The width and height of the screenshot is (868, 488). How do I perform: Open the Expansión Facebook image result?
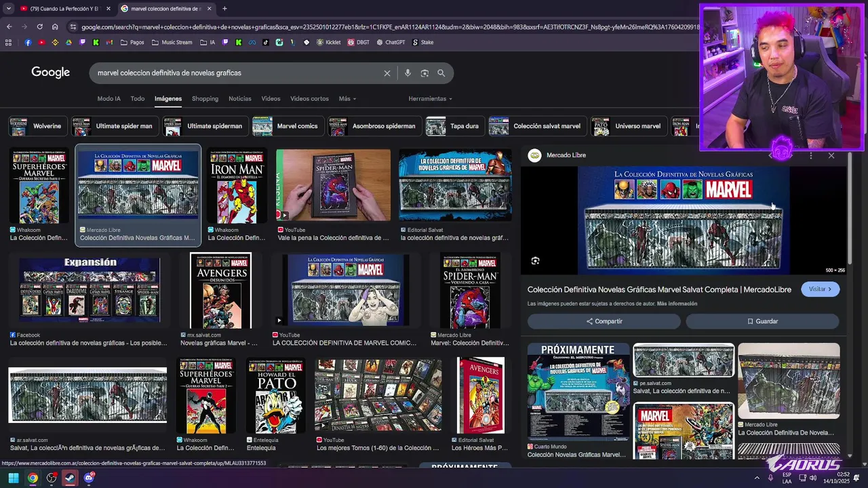coord(90,289)
